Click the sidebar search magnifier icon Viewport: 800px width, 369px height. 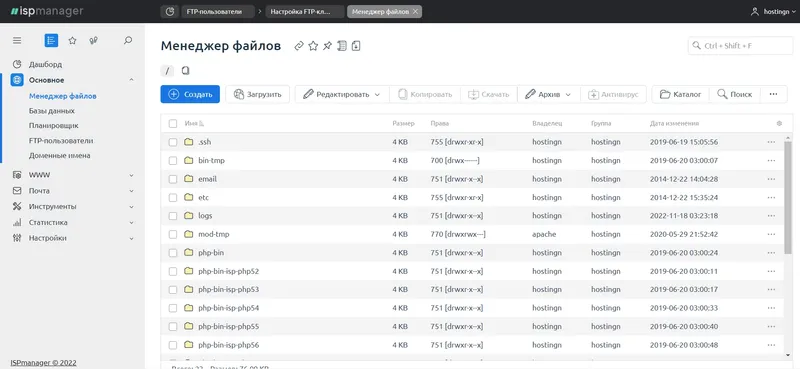coord(128,40)
